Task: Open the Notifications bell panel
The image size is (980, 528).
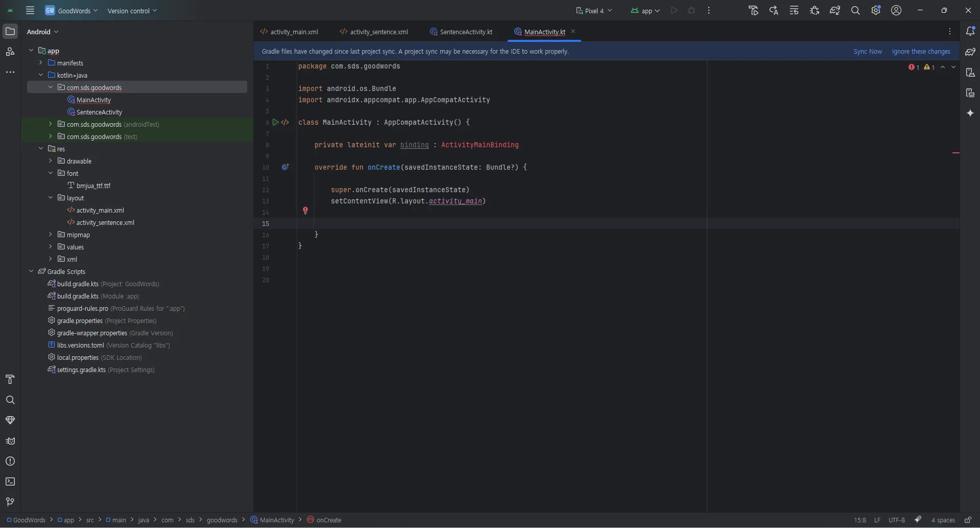Action: click(970, 31)
